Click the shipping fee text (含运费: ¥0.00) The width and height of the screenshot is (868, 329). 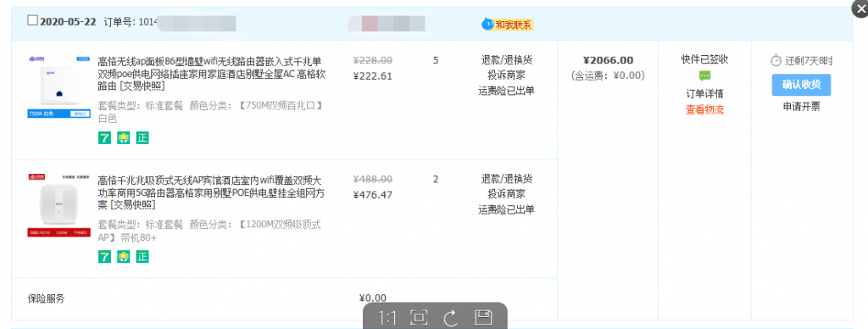[608, 75]
